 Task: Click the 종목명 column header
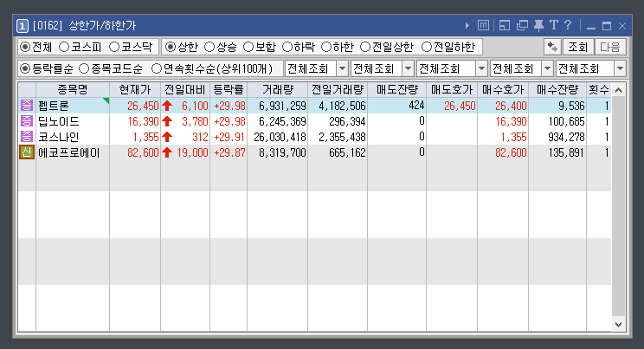[x=73, y=89]
